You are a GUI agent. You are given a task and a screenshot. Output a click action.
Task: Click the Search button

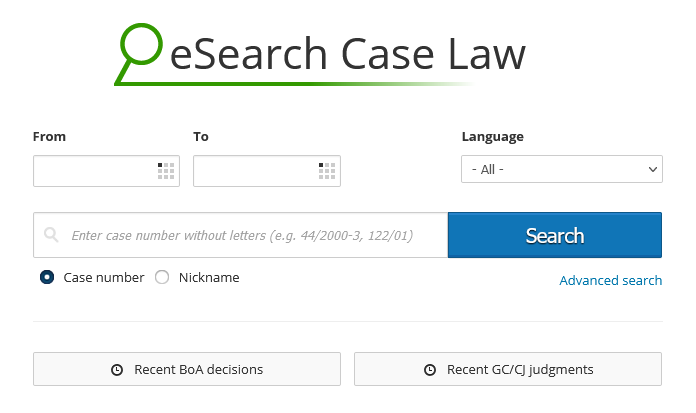pyautogui.click(x=555, y=235)
